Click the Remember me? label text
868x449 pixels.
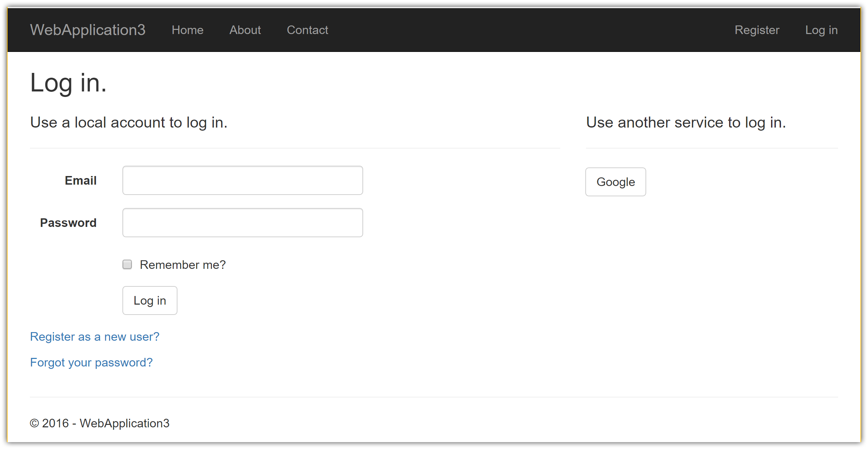(x=183, y=265)
